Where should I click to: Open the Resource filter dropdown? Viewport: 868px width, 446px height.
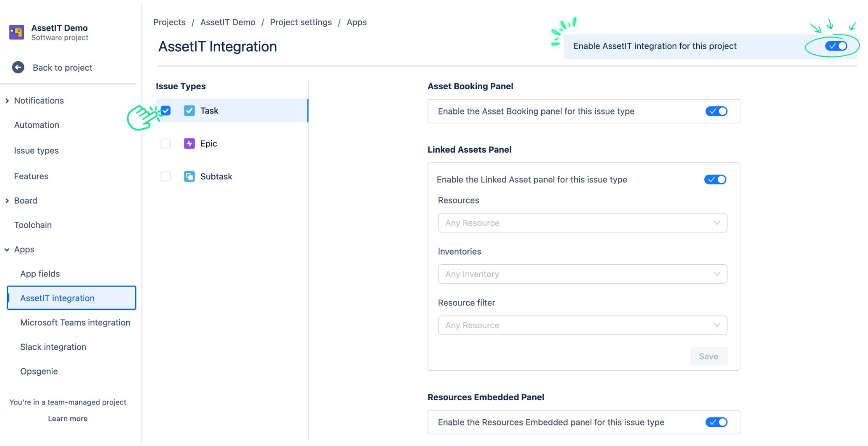point(582,325)
